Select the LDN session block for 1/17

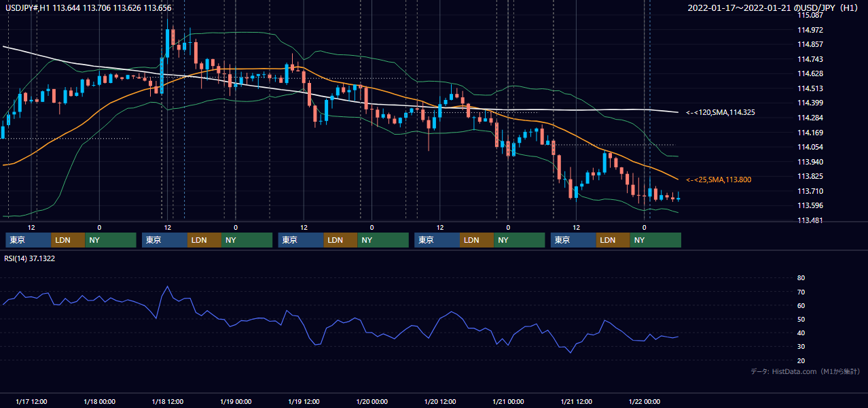69,240
